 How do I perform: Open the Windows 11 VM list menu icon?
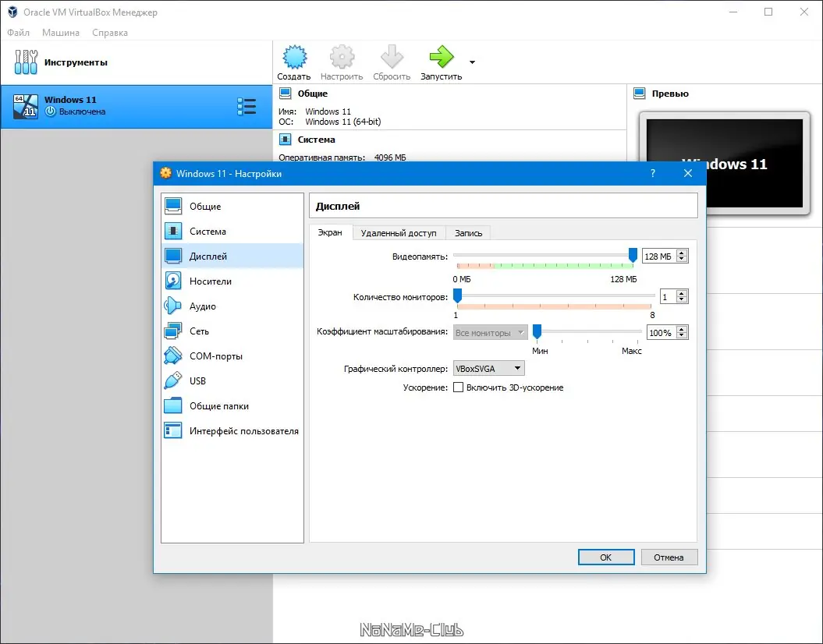click(247, 107)
